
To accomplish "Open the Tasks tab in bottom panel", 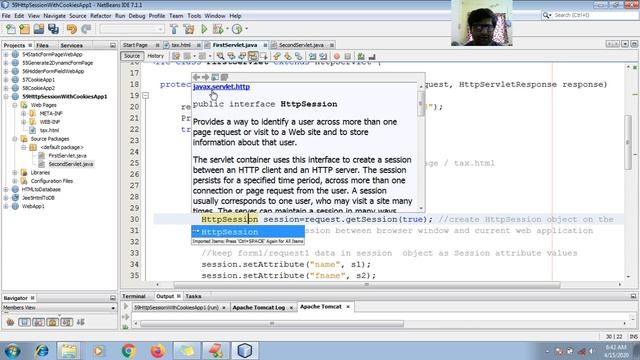I will click(x=193, y=296).
